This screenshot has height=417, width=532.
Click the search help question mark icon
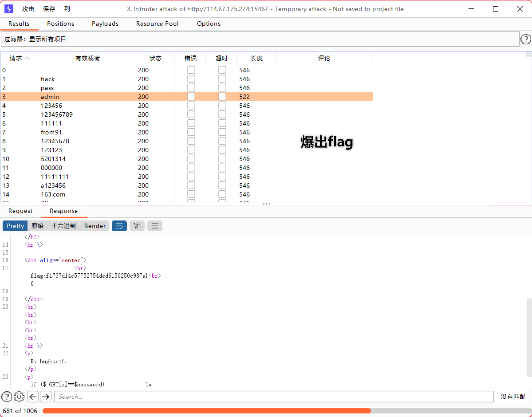point(7,397)
